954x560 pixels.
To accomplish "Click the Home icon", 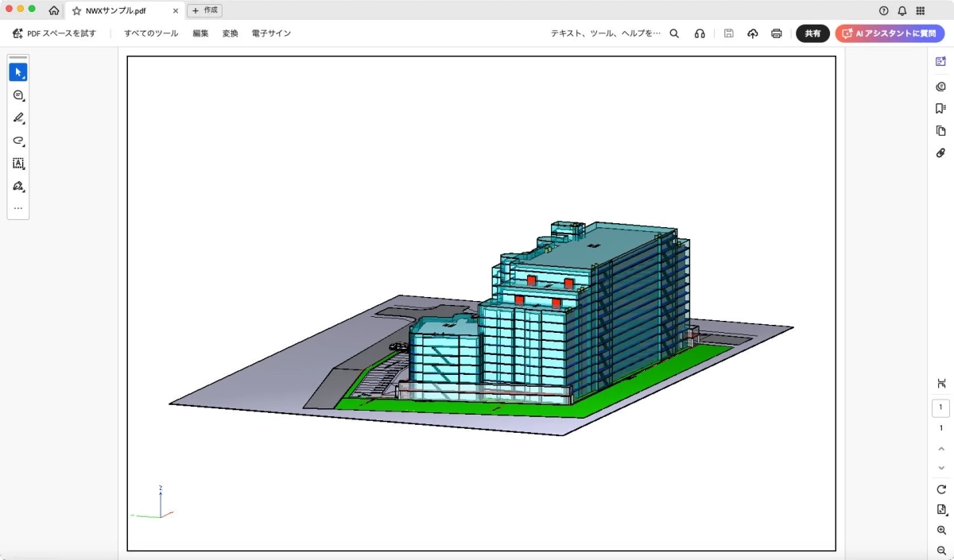I will point(54,10).
